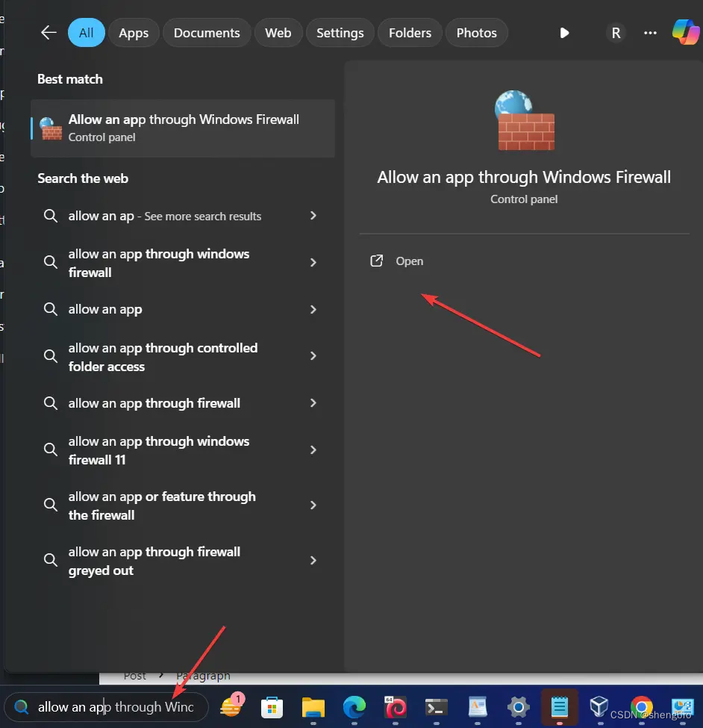Click the firewall icon in the best match row
Screen dimensions: 703x728
51,128
